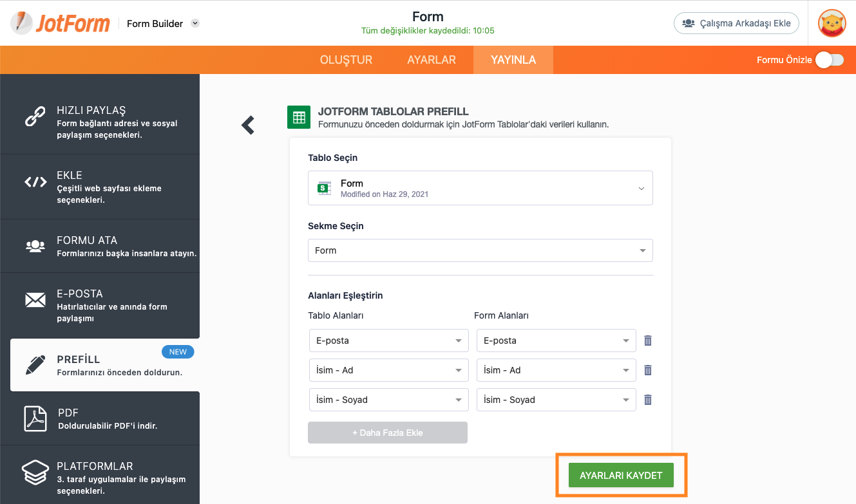Expand the Tablo Seçin table dropdown
Screen dimensions: 856x504
[x=480, y=188]
